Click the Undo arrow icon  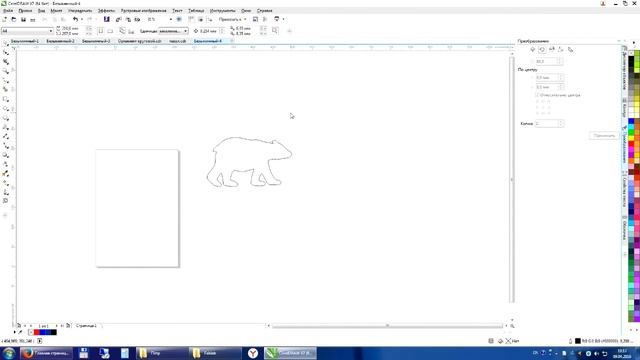[x=75, y=19]
